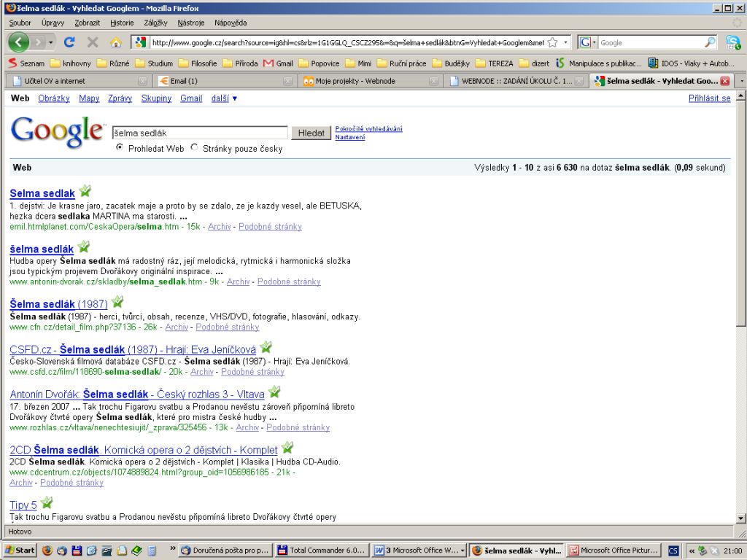Star the Šelma sedlák (1987) result
This screenshot has width=747, height=560.
(x=117, y=301)
